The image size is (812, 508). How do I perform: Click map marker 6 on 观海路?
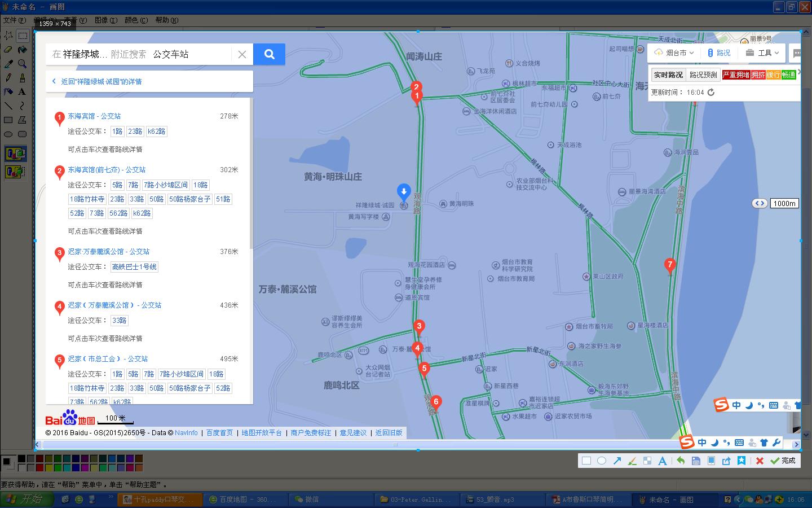(x=435, y=404)
